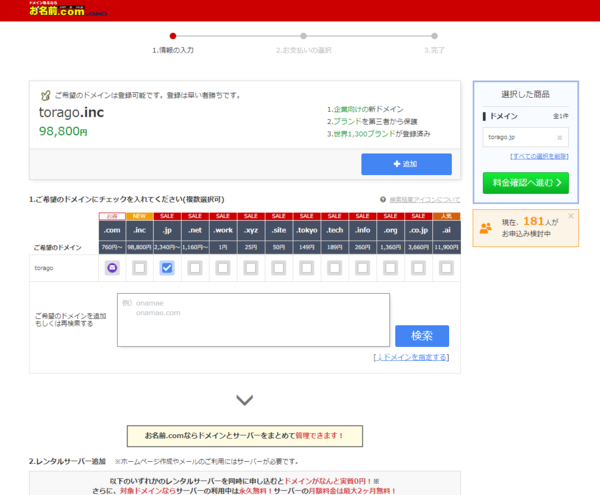Click the .ai column header
Image resolution: width=600 pixels, height=495 pixels.
tap(447, 230)
